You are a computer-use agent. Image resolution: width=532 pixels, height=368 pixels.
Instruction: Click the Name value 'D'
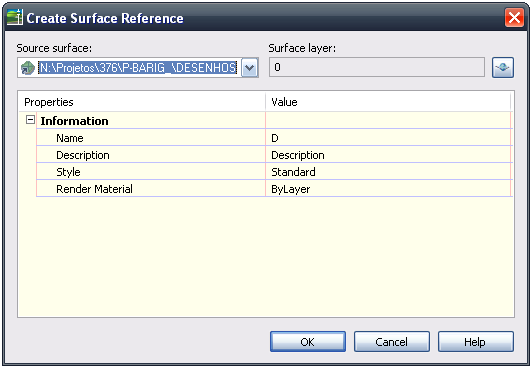tap(275, 138)
